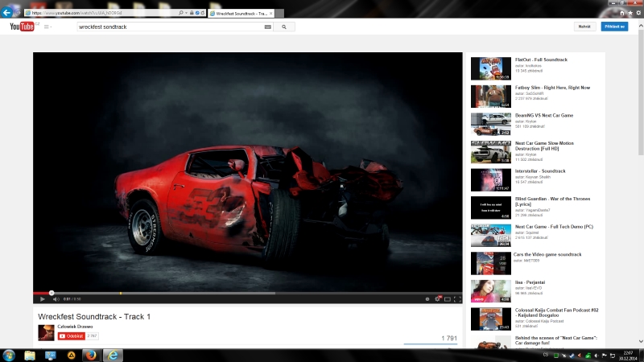Click the address bar lock security icon

pos(192,13)
